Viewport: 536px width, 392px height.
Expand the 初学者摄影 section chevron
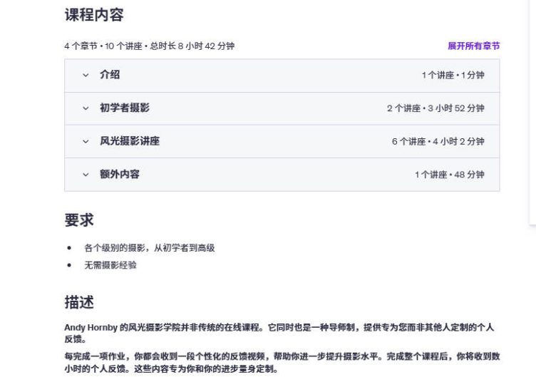pos(86,108)
